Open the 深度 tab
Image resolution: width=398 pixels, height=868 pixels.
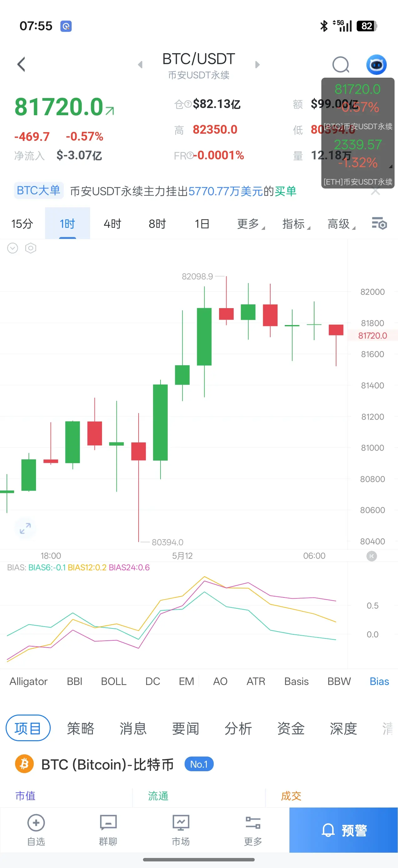343,728
